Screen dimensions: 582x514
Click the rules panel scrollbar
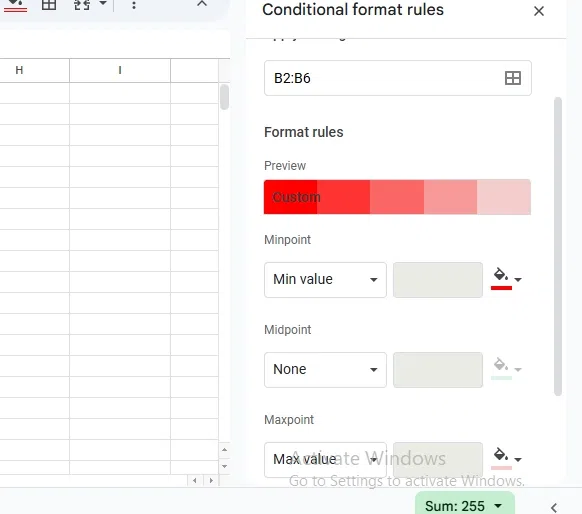558,247
